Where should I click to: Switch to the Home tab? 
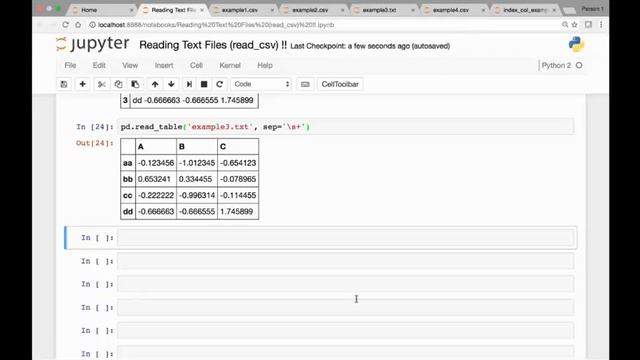tap(102, 10)
